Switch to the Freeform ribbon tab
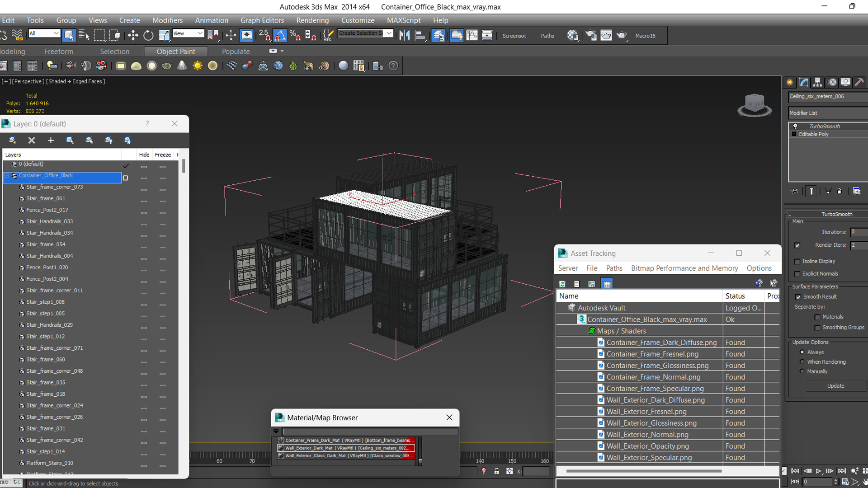This screenshot has width=868, height=488. pos(59,52)
